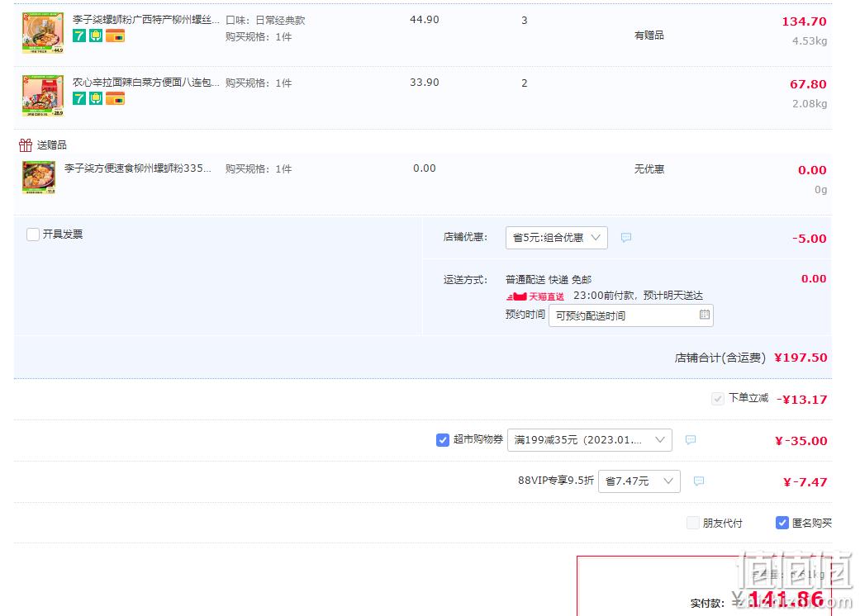Click the 购买规格: 1件 text in the gift row
This screenshot has width=860, height=616.
point(259,168)
